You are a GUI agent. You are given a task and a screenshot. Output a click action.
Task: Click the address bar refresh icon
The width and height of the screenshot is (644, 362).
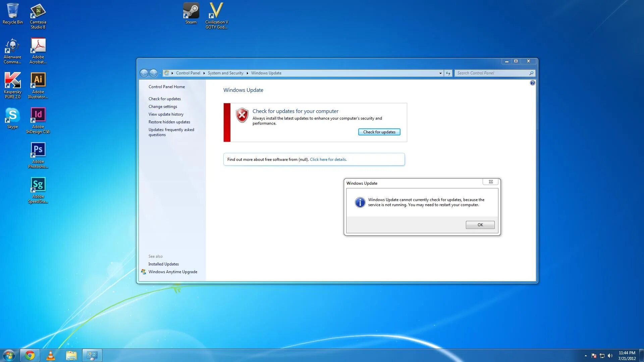tap(448, 73)
